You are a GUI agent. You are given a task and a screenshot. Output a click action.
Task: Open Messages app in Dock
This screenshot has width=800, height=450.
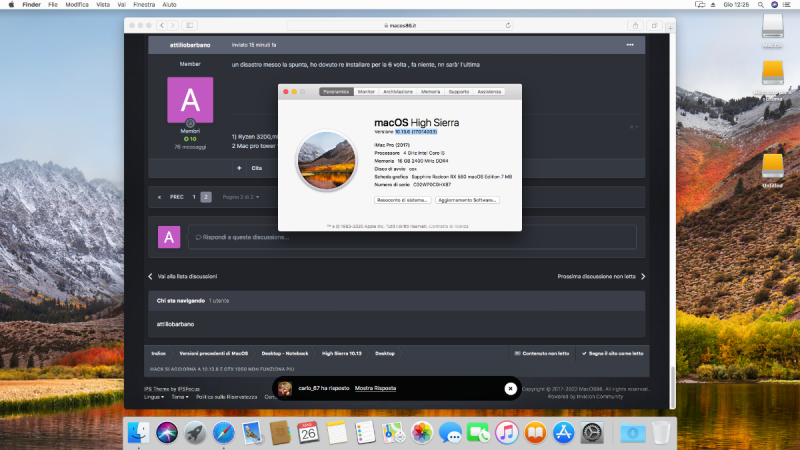click(x=450, y=433)
